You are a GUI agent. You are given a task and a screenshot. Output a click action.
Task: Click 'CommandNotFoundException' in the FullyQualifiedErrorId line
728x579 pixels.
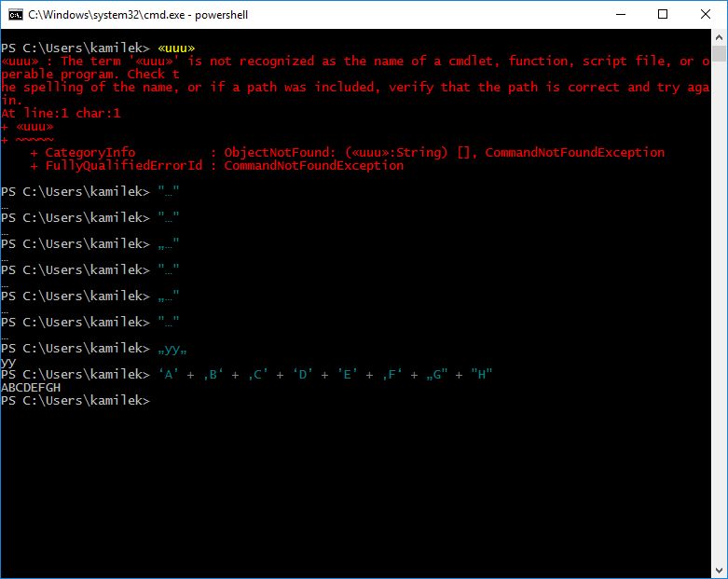tap(314, 166)
